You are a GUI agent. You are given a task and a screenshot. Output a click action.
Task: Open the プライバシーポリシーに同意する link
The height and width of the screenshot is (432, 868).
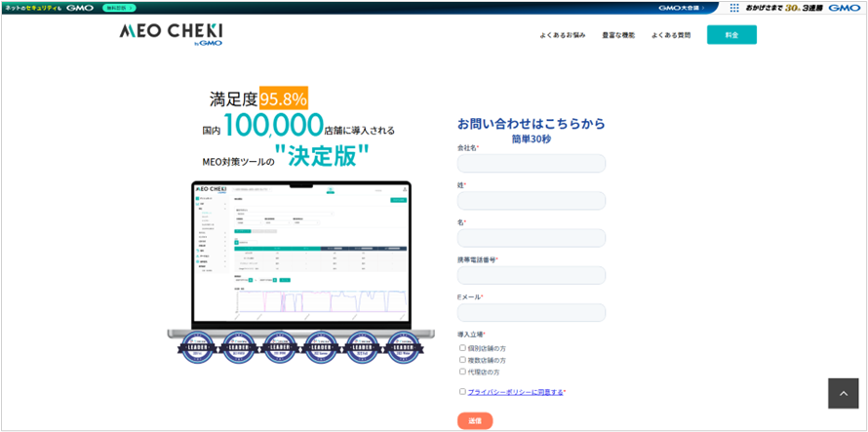(515, 392)
